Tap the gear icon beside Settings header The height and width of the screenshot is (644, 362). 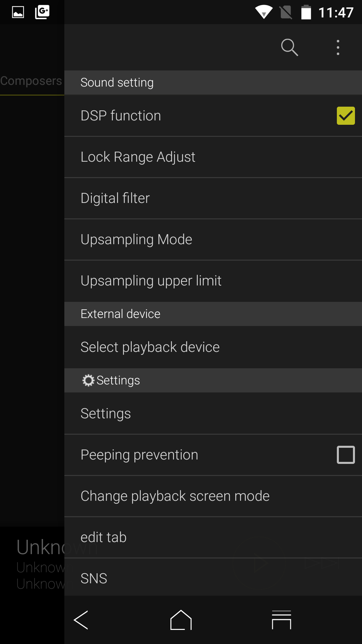point(88,380)
